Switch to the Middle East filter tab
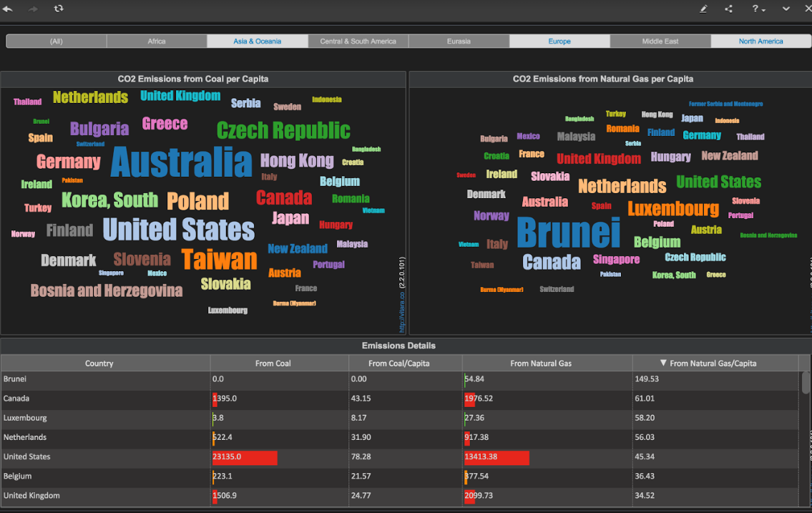 [660, 41]
